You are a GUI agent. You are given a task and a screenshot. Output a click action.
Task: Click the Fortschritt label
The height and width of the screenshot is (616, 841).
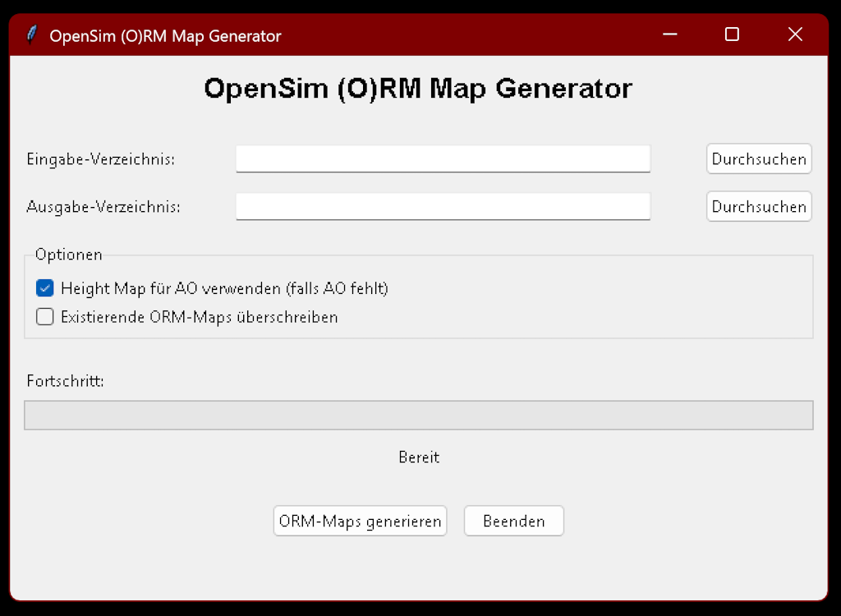pyautogui.click(x=65, y=381)
